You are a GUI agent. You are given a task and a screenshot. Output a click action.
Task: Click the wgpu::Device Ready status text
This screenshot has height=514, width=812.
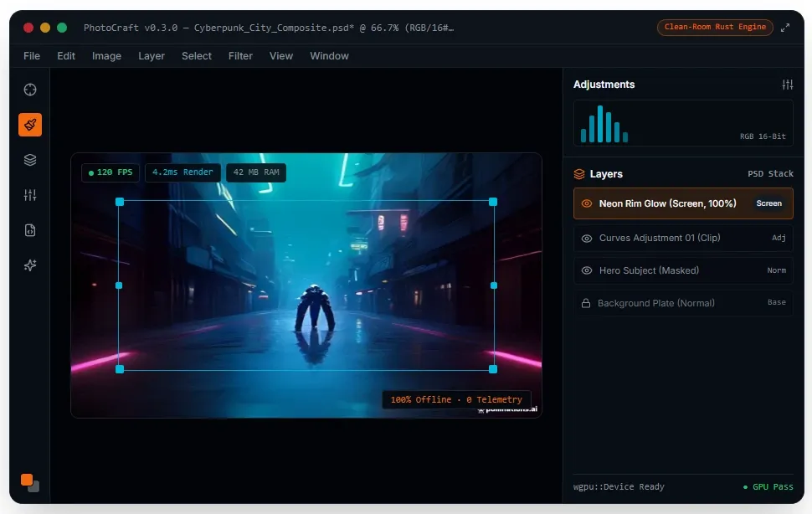click(619, 486)
